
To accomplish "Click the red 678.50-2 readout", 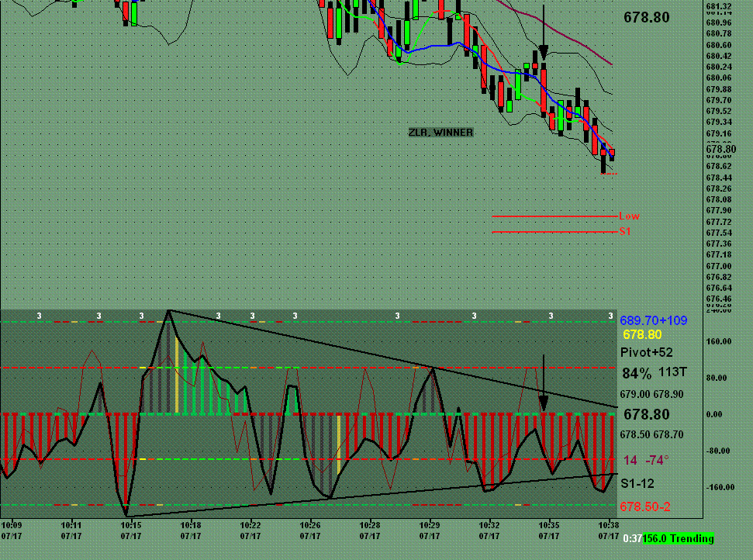I will 645,506.
